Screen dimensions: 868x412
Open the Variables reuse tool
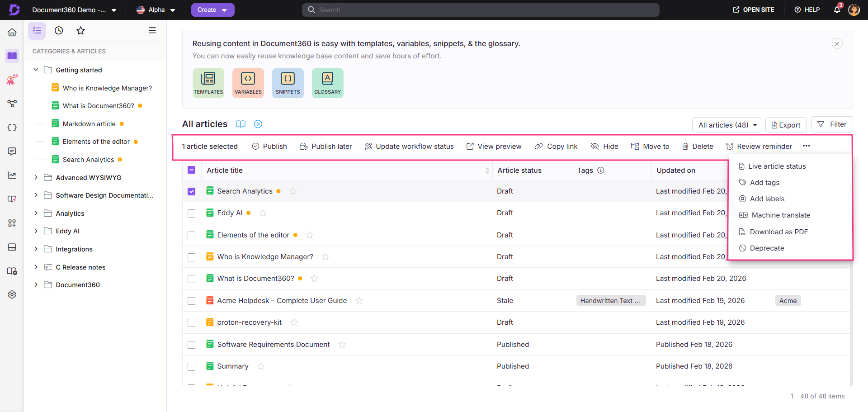coord(248,83)
